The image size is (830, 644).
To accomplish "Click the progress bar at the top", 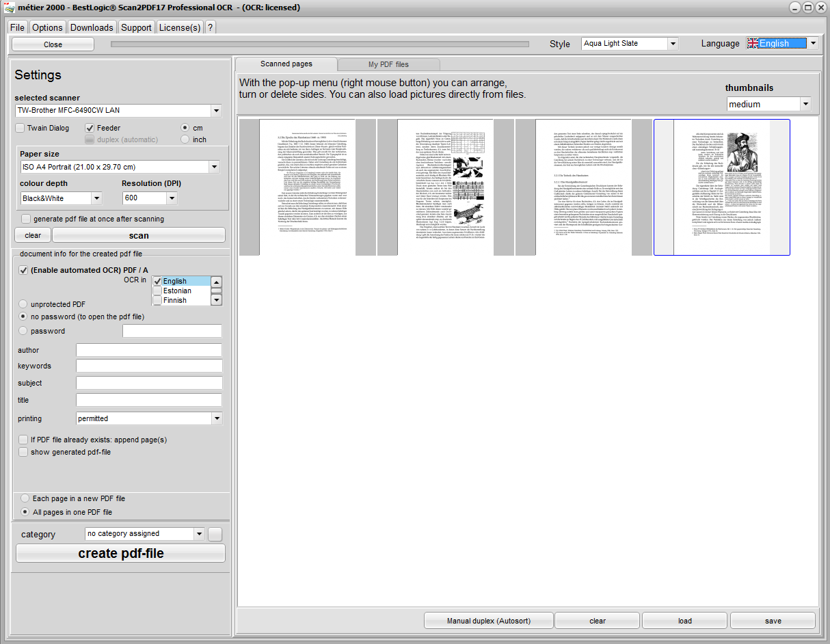I will (320, 44).
